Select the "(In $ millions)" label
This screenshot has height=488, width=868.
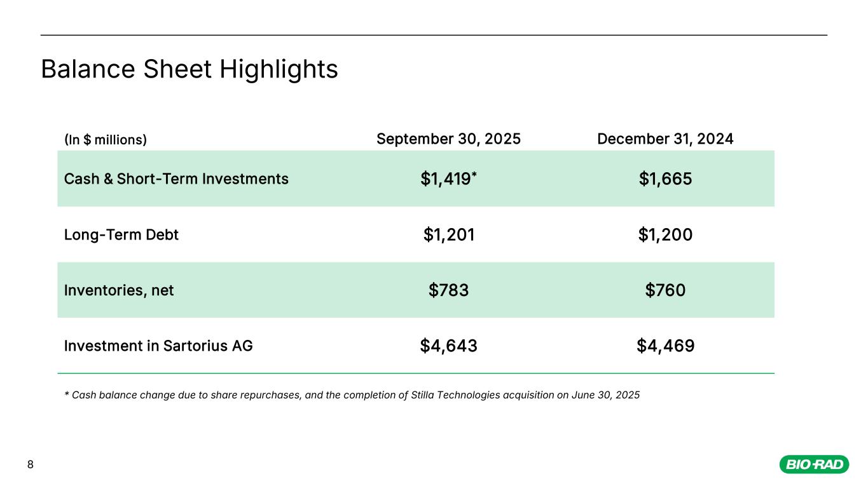click(x=106, y=139)
